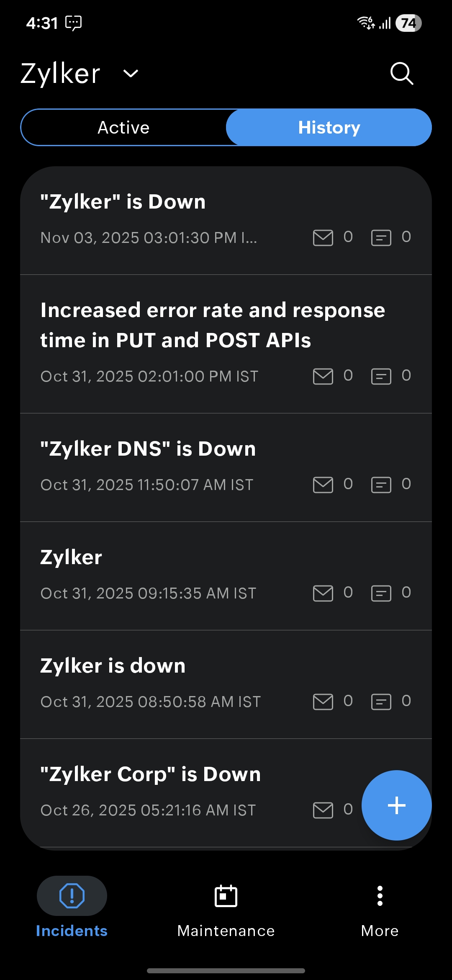Screen dimensions: 452x980
Task: Open the Zylker is down incident
Action: 113,666
